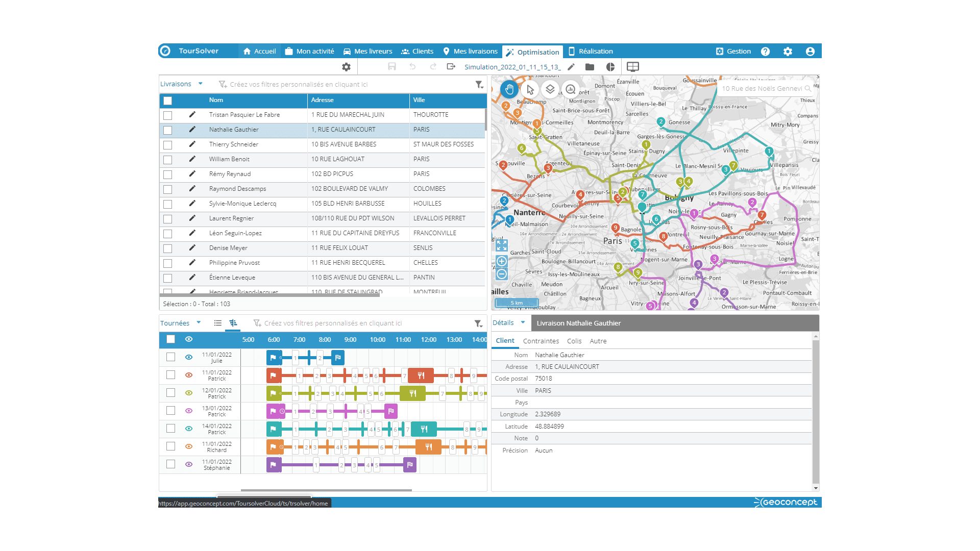Expand the Livraisons dropdown

200,84
